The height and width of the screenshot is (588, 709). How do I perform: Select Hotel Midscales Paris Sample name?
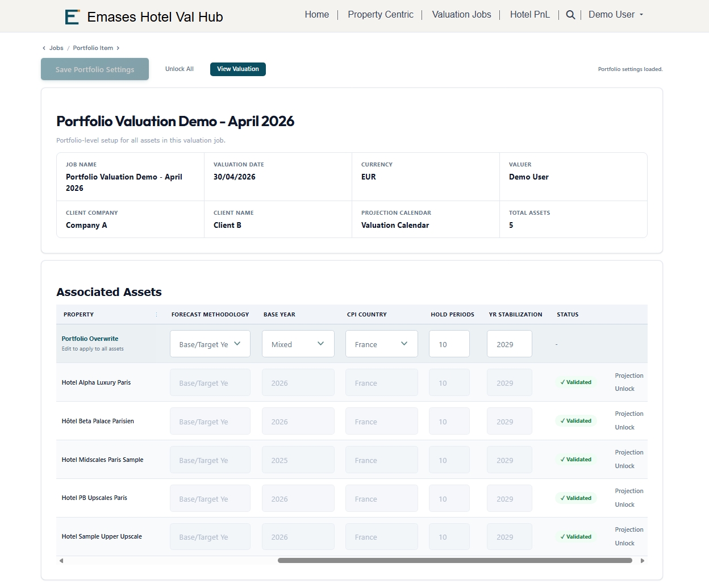pyautogui.click(x=102, y=460)
